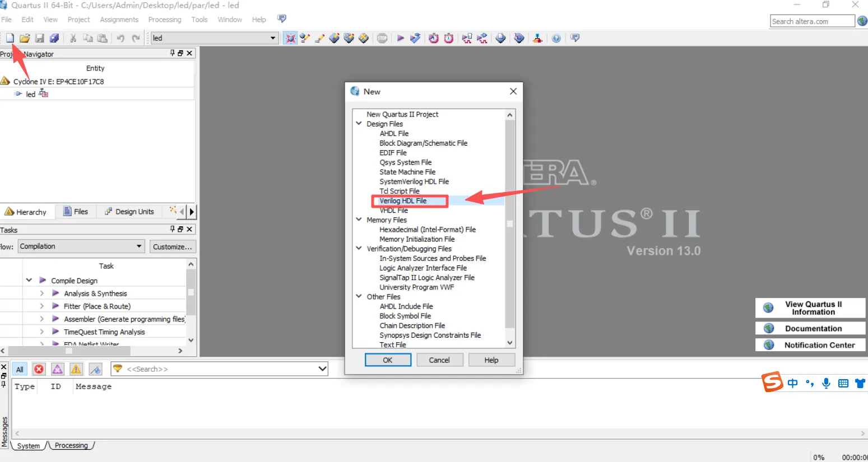Viewport: 868px width, 462px height.
Task: Open the led project dropdown in toolbar
Action: pyautogui.click(x=273, y=38)
